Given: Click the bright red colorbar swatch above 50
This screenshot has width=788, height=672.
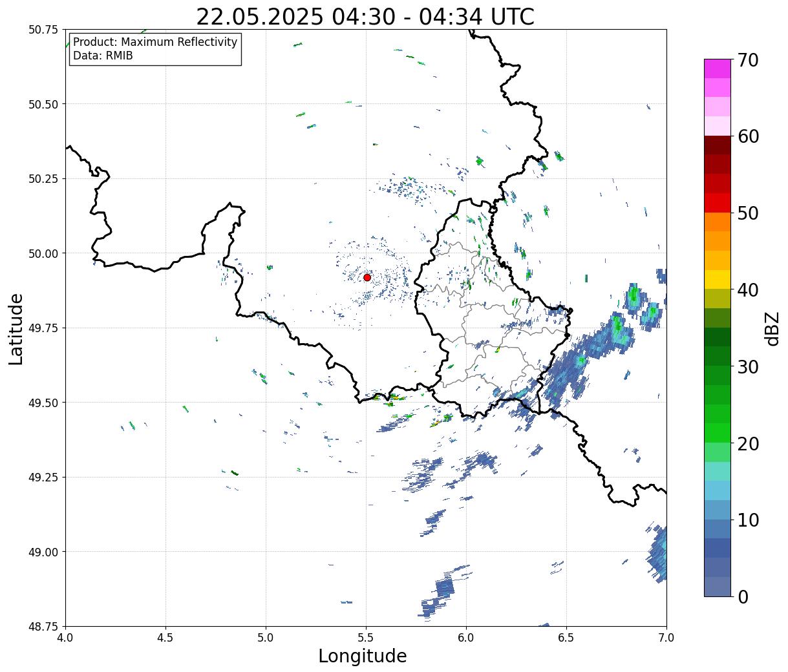Looking at the screenshot, I should [718, 203].
